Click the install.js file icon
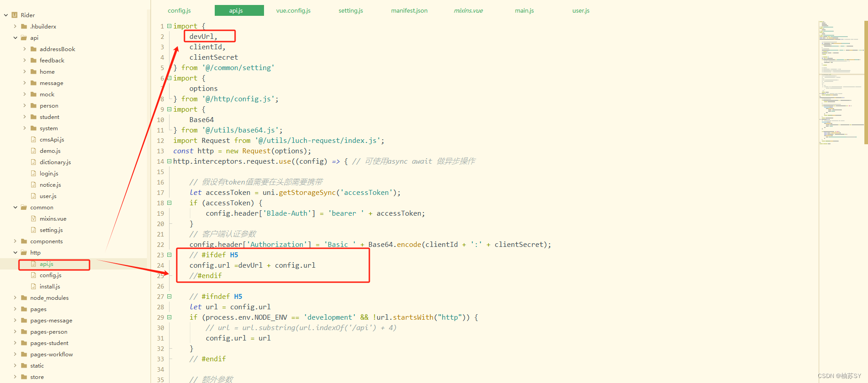Screen dimensions: 868x383 click(x=33, y=287)
